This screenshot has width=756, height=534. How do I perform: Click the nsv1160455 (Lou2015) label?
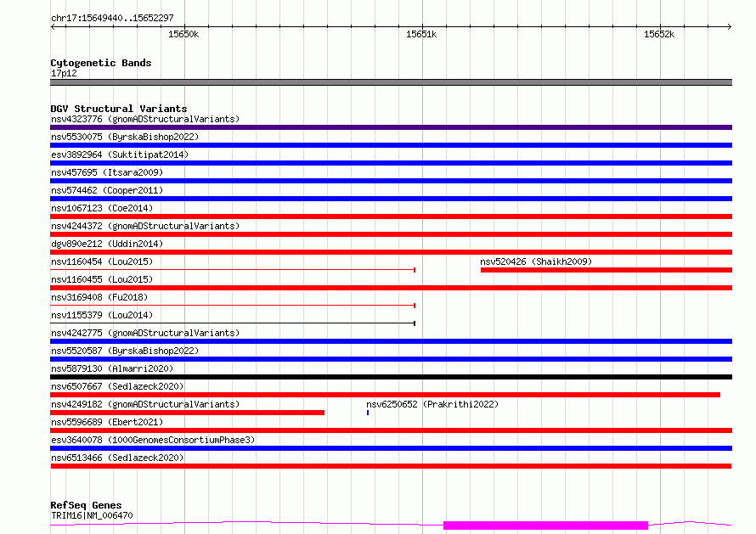(102, 279)
